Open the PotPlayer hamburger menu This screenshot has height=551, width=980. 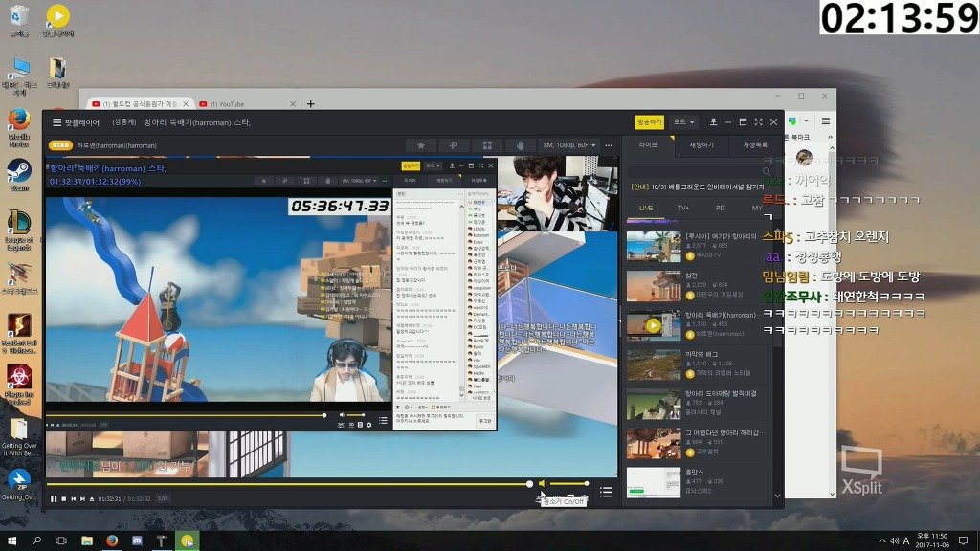(56, 122)
